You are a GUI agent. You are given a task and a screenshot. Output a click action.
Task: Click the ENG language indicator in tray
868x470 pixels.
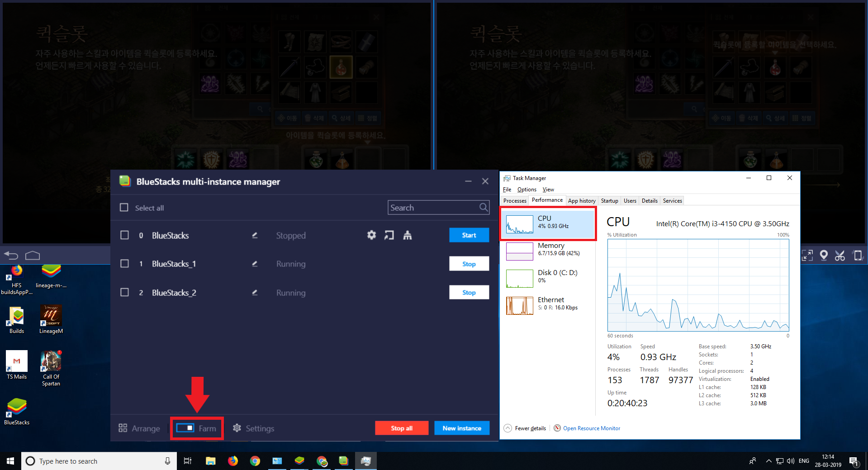804,461
